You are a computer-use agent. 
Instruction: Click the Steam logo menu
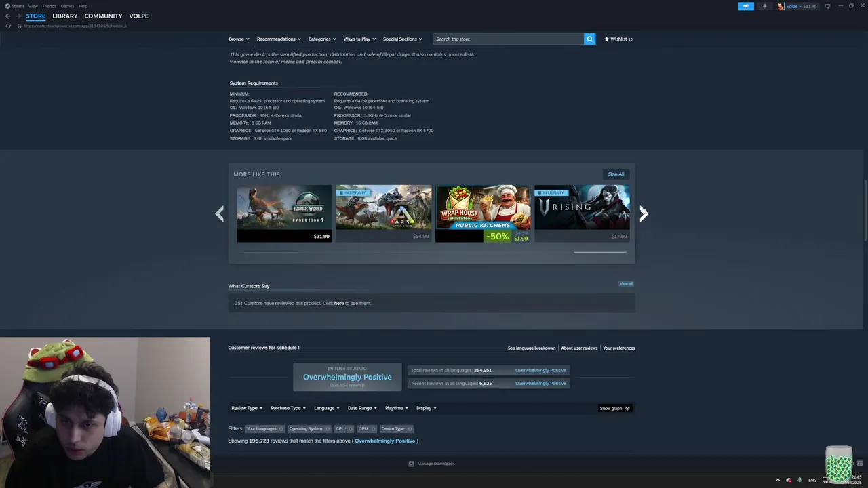[x=7, y=6]
